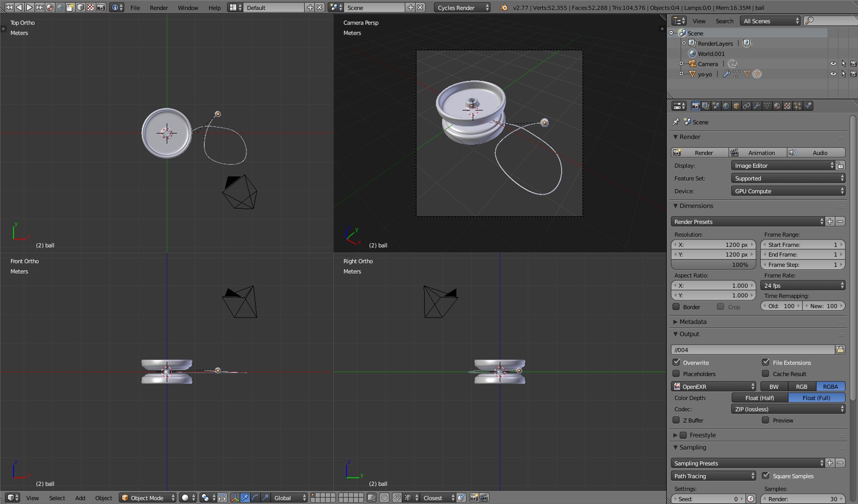Open the File menu

[x=135, y=7]
